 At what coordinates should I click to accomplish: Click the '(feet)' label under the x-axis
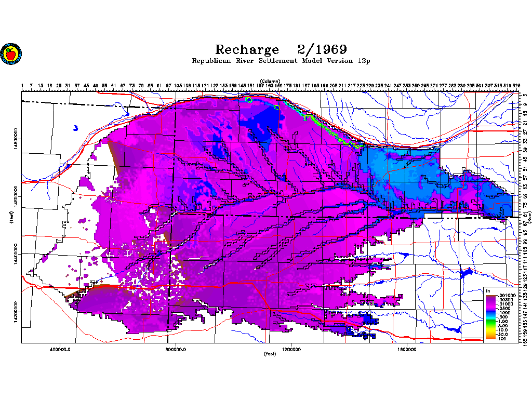coord(270,354)
